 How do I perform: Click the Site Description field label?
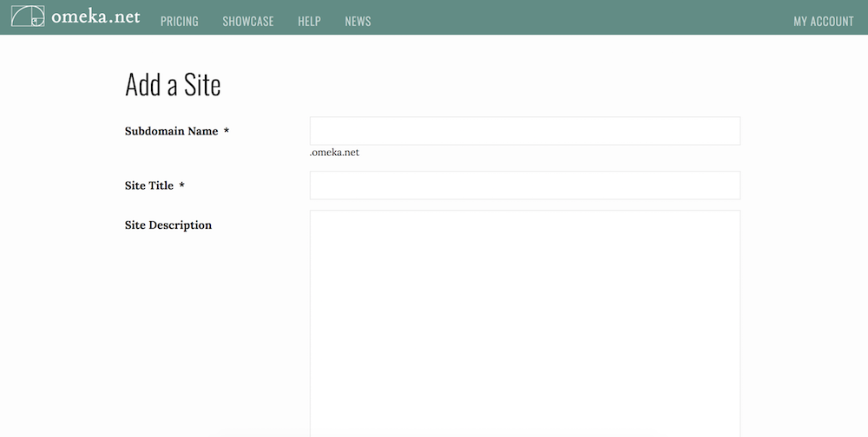[168, 225]
